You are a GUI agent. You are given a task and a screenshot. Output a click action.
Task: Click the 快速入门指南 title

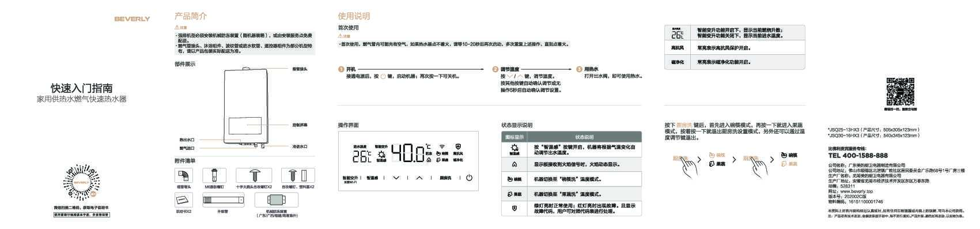[82, 88]
